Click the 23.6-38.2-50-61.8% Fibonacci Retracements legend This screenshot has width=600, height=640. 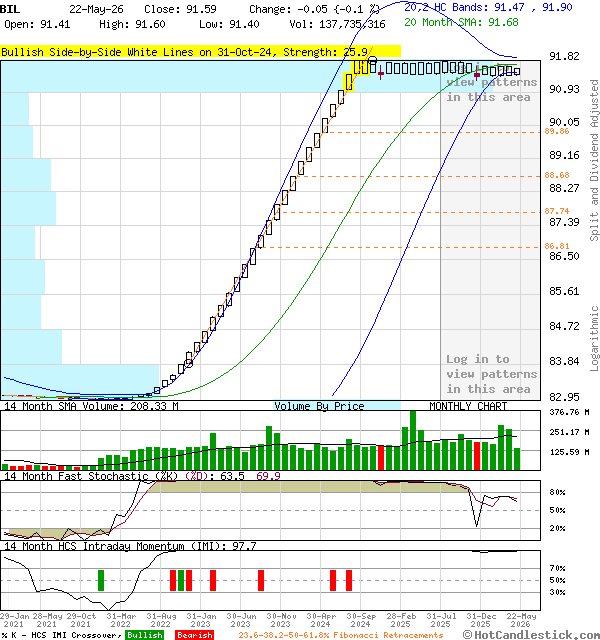(341, 635)
